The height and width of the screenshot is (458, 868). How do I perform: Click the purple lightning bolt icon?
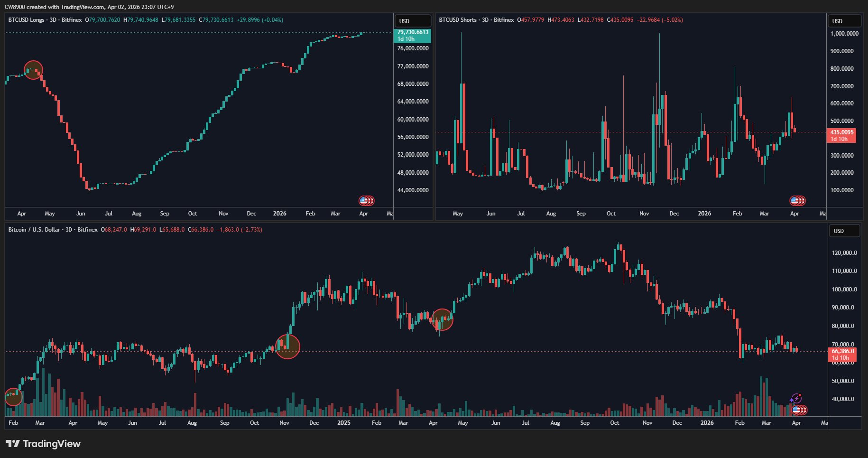click(795, 399)
